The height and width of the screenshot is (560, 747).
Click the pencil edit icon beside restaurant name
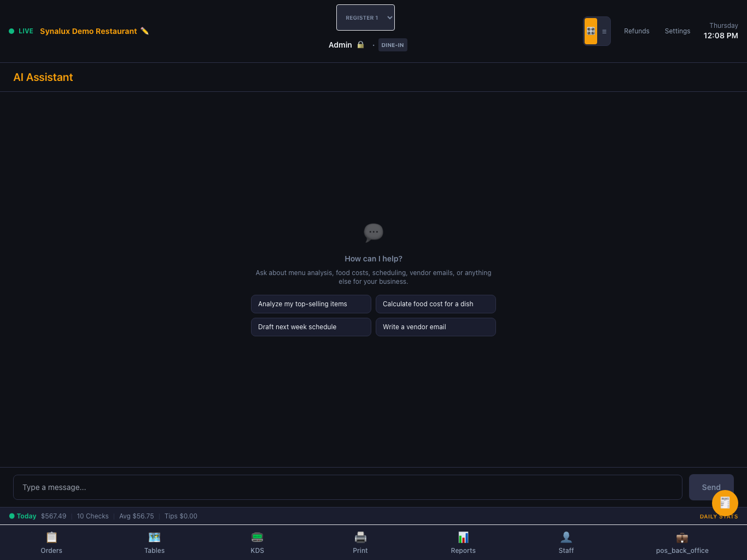[144, 31]
